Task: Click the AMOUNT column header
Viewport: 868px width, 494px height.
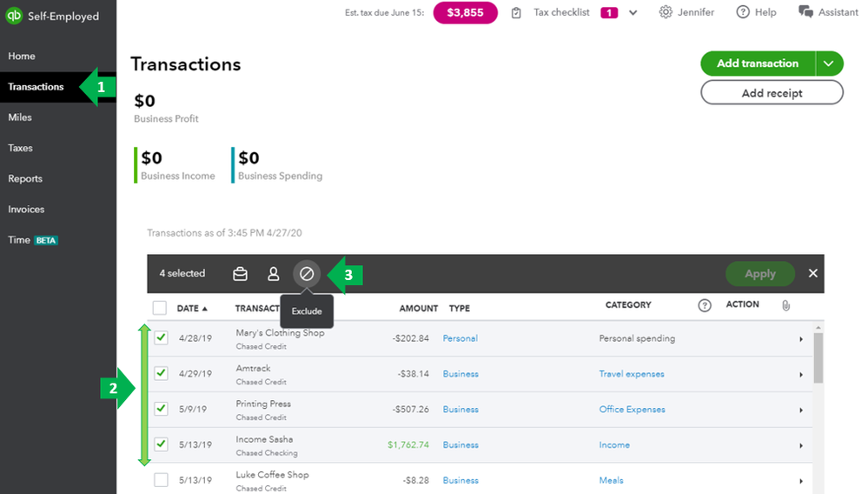Action: (x=419, y=309)
